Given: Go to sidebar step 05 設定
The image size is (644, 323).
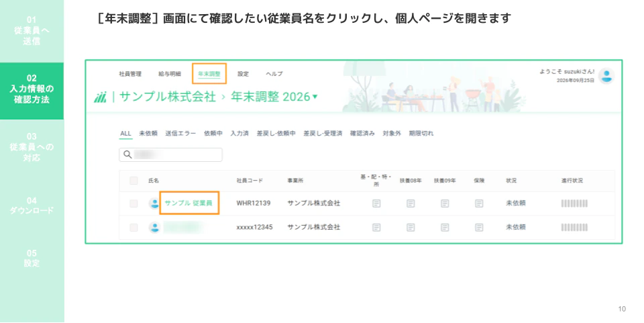Looking at the screenshot, I should tap(32, 258).
